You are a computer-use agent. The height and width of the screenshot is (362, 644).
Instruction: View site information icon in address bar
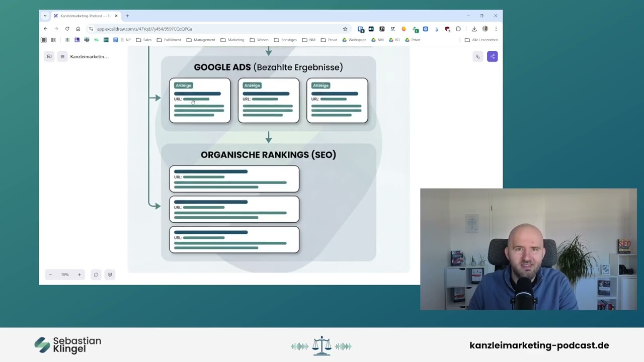91,29
